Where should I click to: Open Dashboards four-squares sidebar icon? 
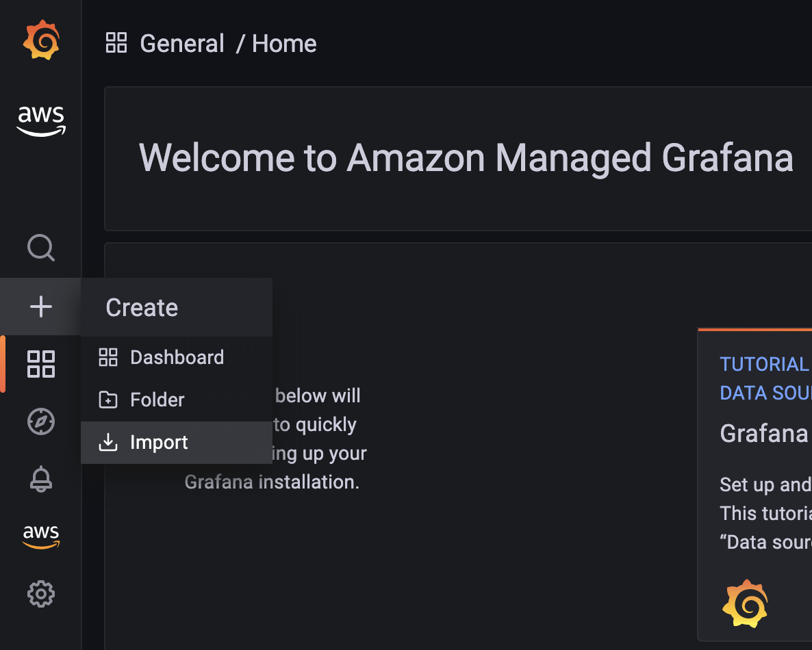(41, 364)
